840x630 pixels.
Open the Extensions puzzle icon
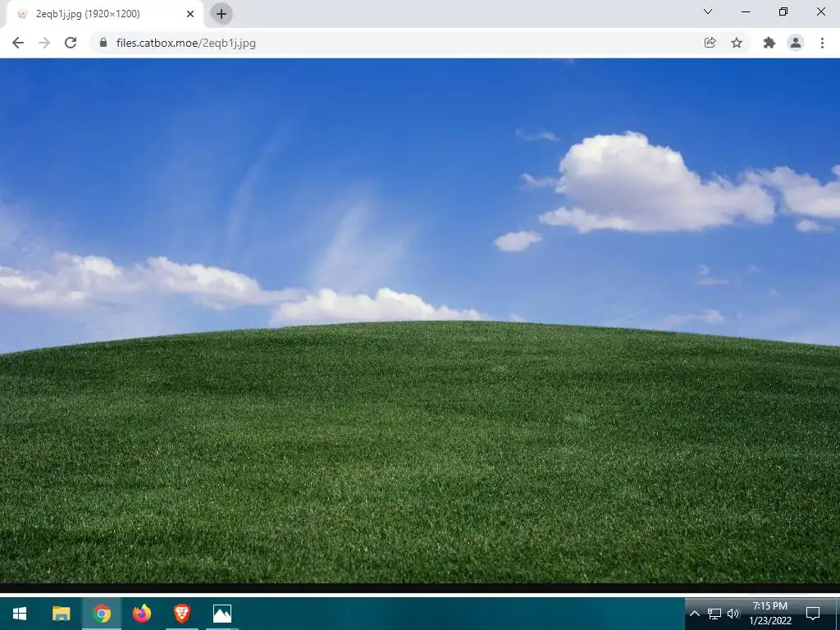[x=769, y=43]
